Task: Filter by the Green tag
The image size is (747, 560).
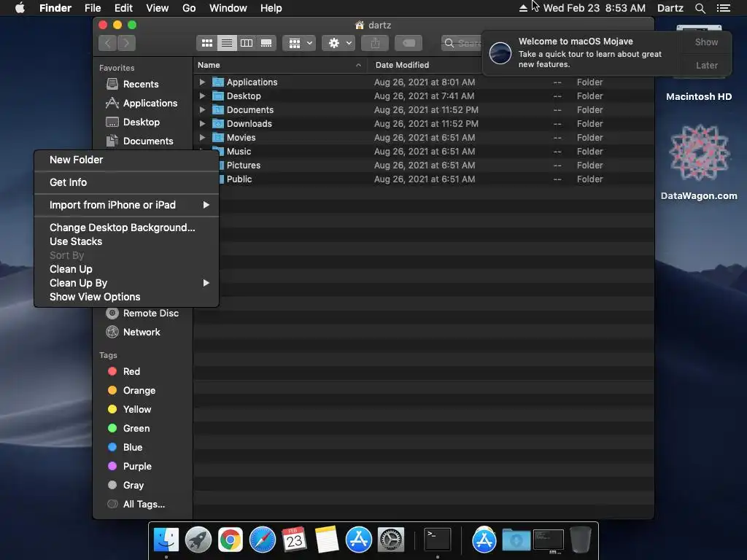Action: click(128, 429)
